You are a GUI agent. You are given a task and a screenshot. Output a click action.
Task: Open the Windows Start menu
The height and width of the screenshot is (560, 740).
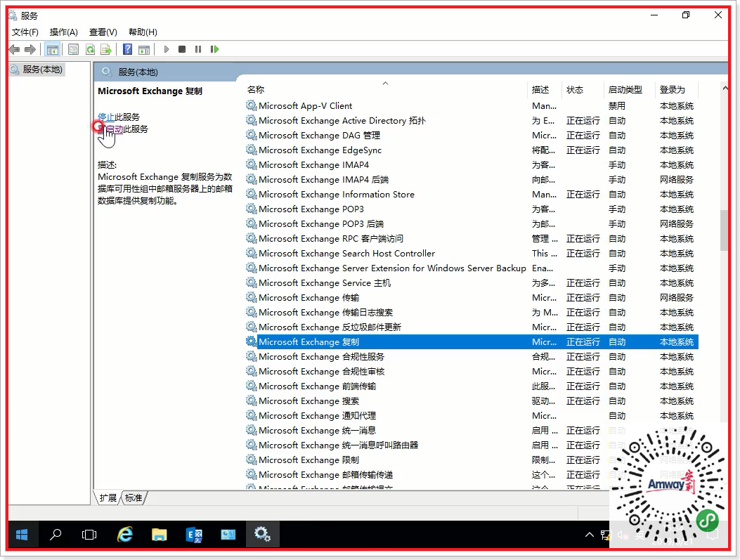(x=22, y=535)
